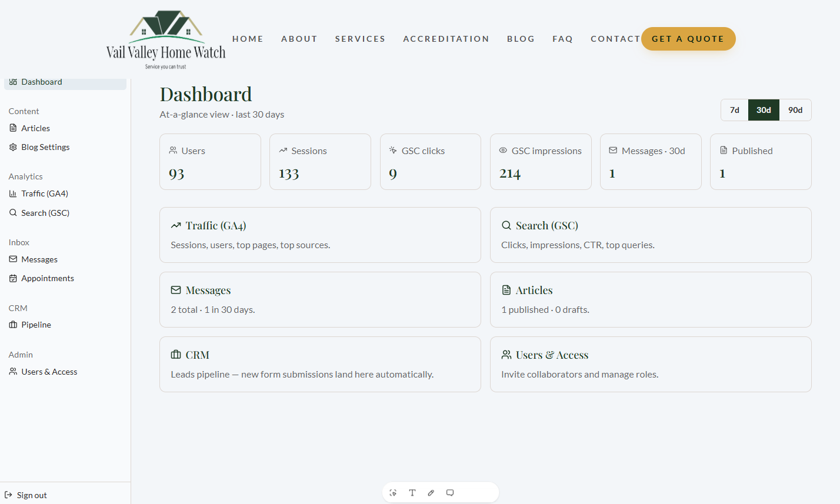840x504 pixels.
Task: Click the Sign out link
Action: point(32,495)
